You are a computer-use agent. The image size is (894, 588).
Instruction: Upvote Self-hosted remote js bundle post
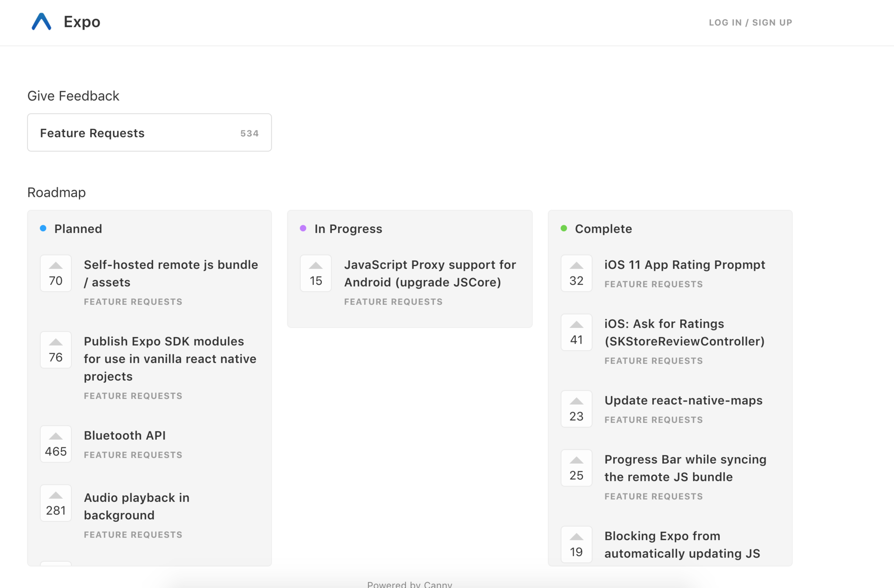(56, 273)
